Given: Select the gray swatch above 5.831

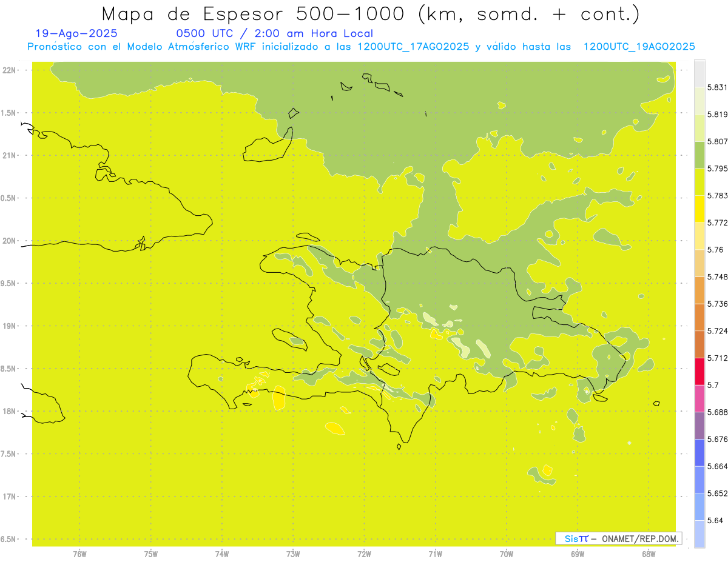Looking at the screenshot, I should 699,73.
